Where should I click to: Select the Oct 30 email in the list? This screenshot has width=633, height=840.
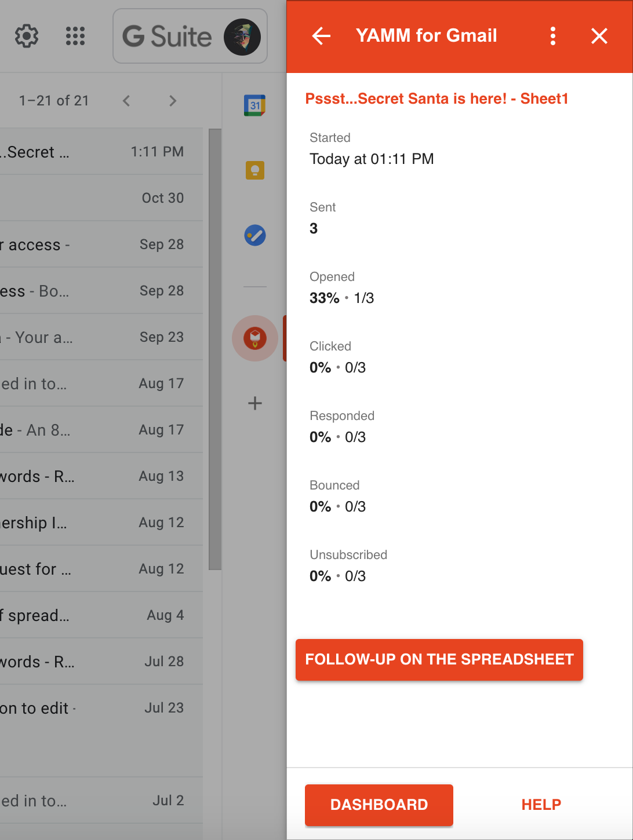click(x=87, y=198)
